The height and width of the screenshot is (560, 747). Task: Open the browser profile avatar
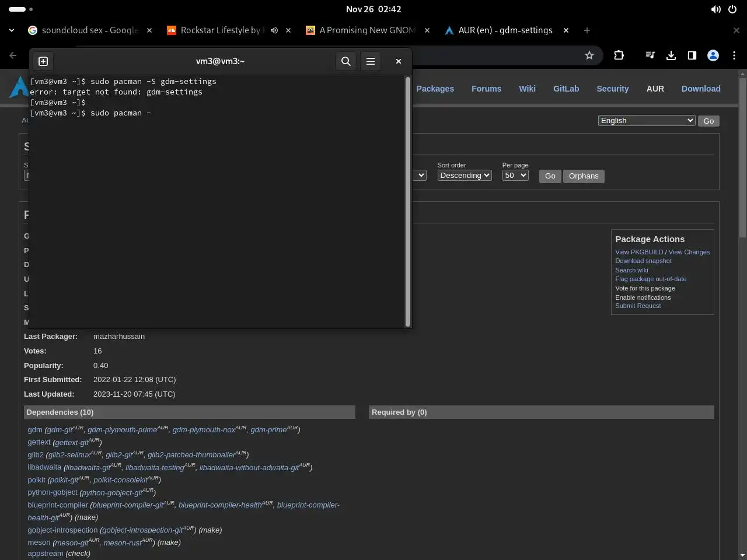713,55
